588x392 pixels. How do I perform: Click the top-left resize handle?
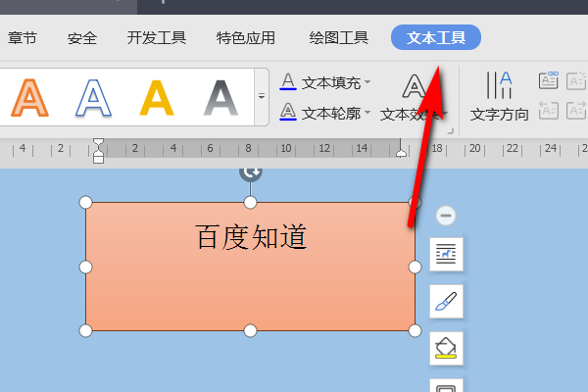86,202
